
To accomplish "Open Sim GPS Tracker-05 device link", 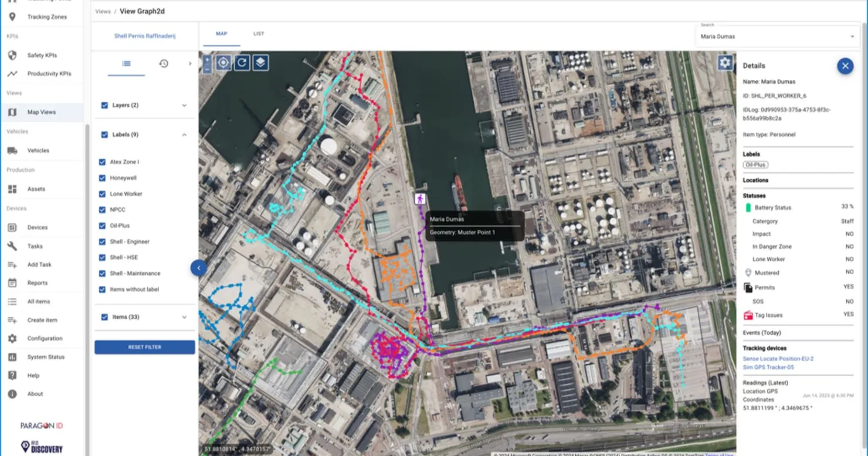I will 768,367.
